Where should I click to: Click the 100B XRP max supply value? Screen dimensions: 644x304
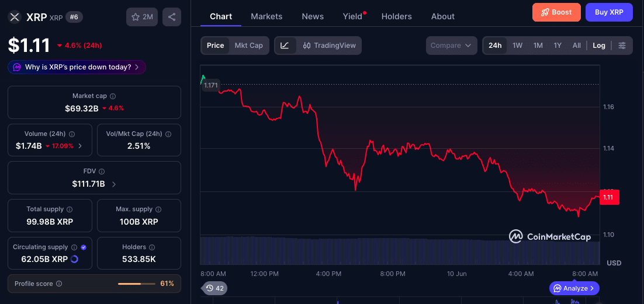click(x=139, y=222)
